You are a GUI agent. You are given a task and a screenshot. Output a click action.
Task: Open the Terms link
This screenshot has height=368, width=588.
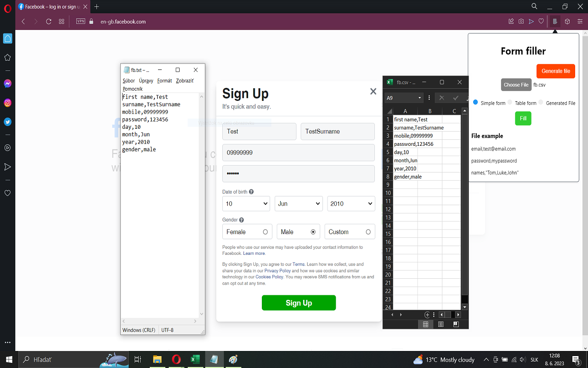pos(299,264)
